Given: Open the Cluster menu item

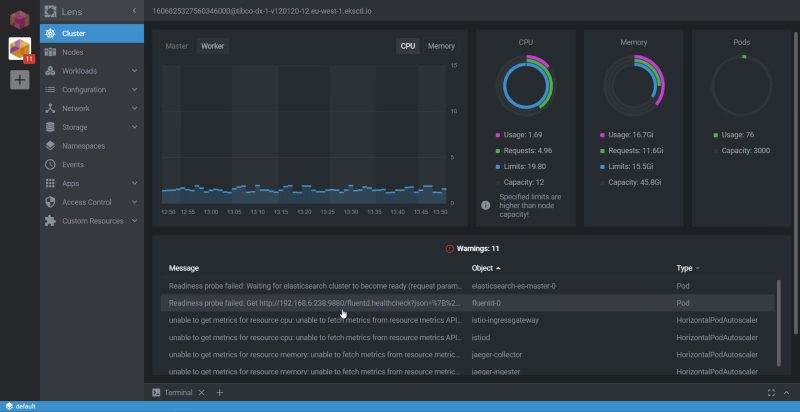Looking at the screenshot, I should tap(92, 34).
